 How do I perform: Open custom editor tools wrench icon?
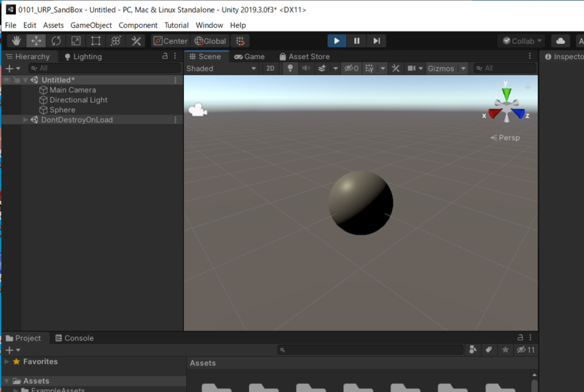[136, 41]
